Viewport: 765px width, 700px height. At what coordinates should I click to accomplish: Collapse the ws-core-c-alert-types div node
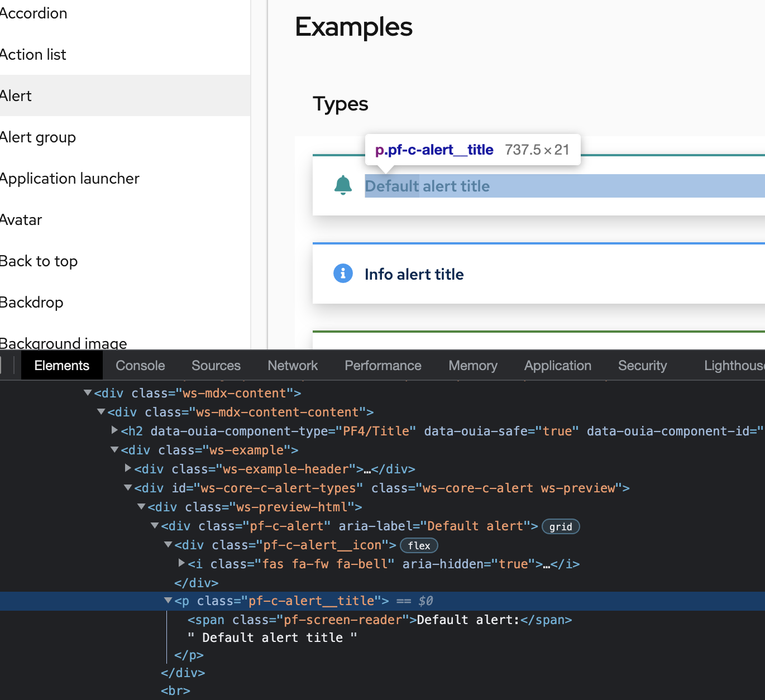point(128,487)
